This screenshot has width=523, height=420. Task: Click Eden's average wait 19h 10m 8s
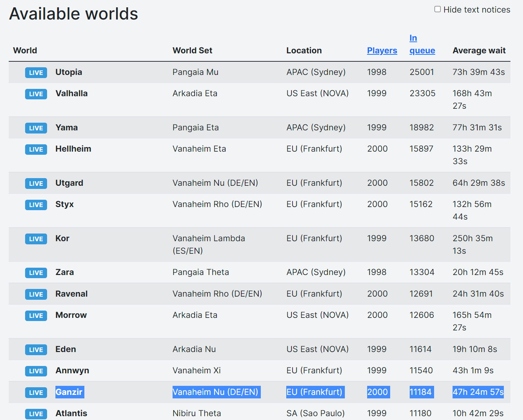pyautogui.click(x=475, y=349)
